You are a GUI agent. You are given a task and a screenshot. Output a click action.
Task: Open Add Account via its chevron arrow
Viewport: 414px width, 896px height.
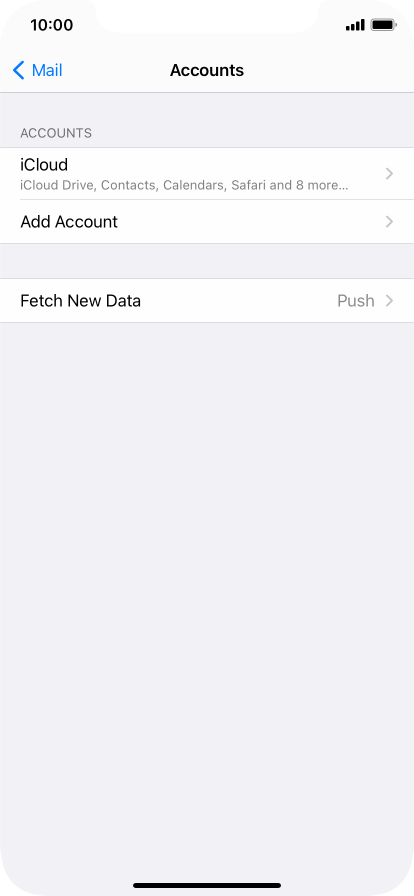click(389, 222)
